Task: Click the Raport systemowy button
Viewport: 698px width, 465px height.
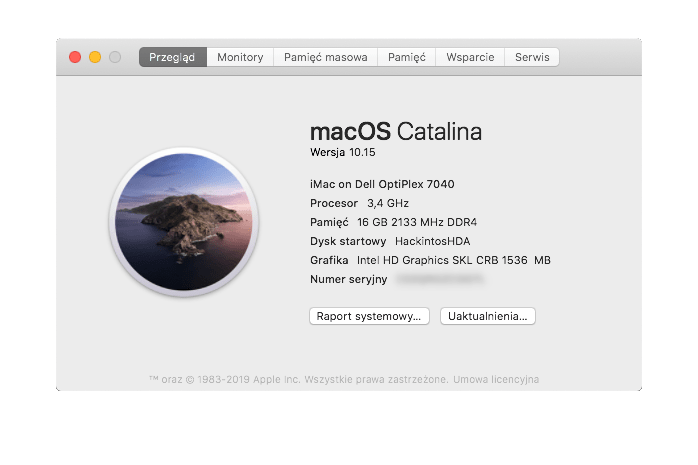Action: (x=369, y=316)
